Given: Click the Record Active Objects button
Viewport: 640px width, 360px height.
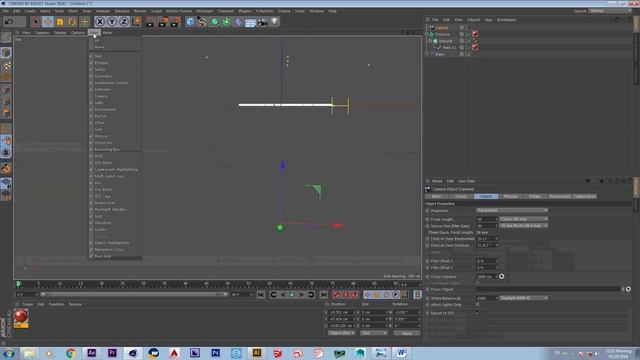Looking at the screenshot, I should 336,295.
